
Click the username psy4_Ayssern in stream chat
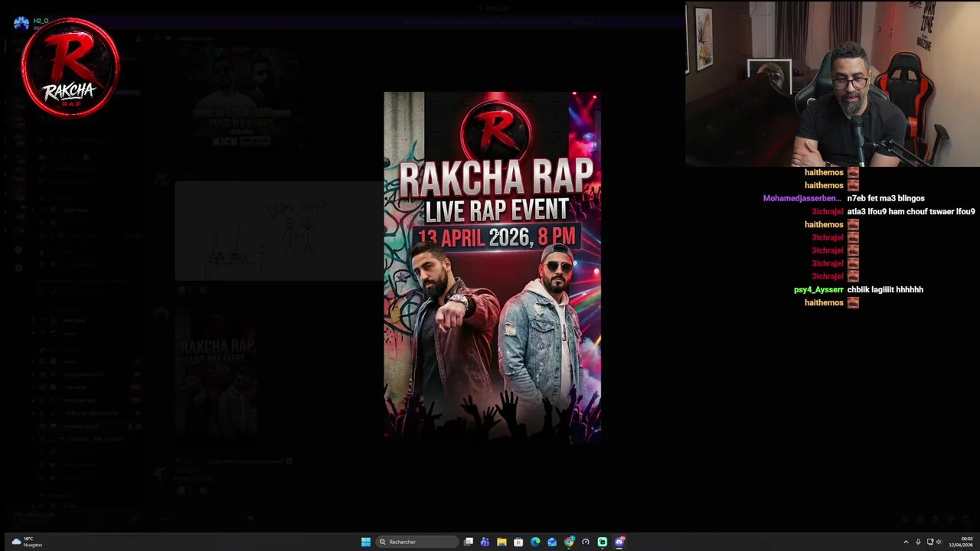coord(818,289)
